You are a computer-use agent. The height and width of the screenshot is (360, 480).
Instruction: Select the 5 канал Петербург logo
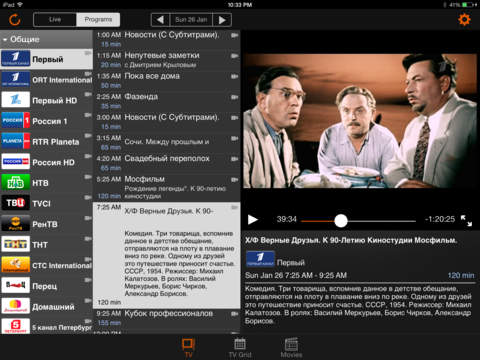[16, 326]
